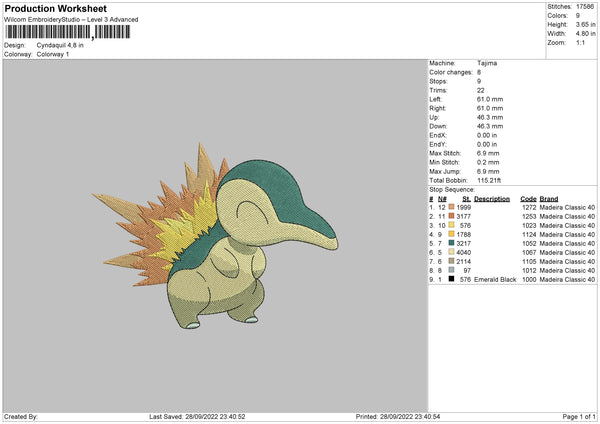Select the olive tan swatch for stop 7
The height and width of the screenshot is (424, 600).
[x=453, y=261]
